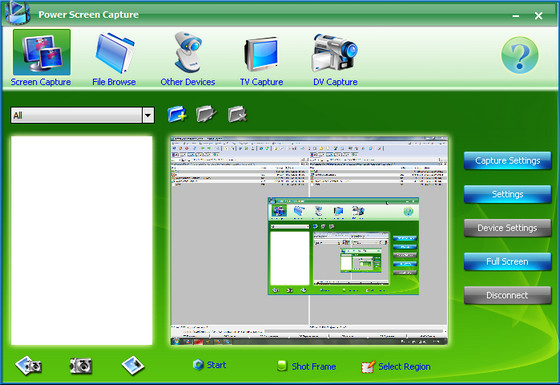Click the add new folder icon
Image resolution: width=560 pixels, height=385 pixels.
pyautogui.click(x=177, y=114)
